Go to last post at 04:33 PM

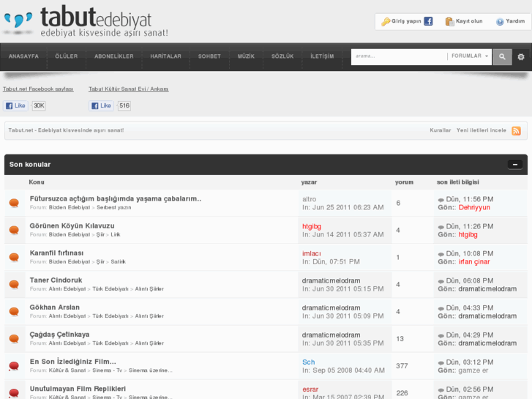pos(441,308)
